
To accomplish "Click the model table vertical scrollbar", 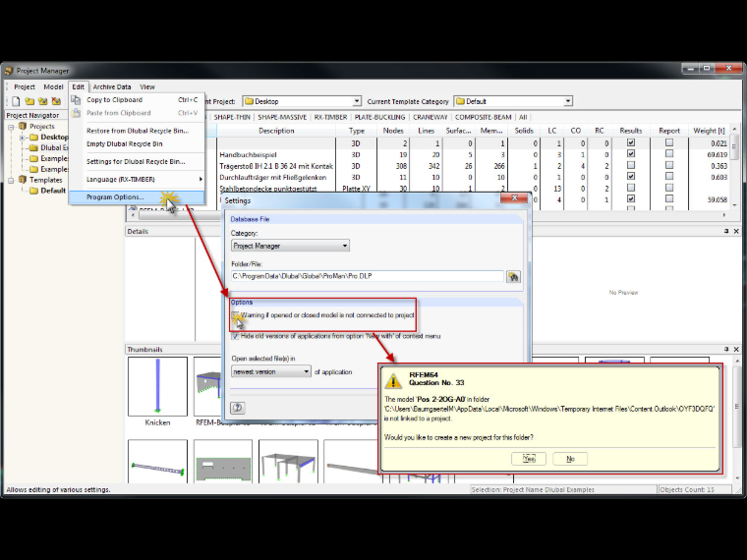I will click(734, 167).
